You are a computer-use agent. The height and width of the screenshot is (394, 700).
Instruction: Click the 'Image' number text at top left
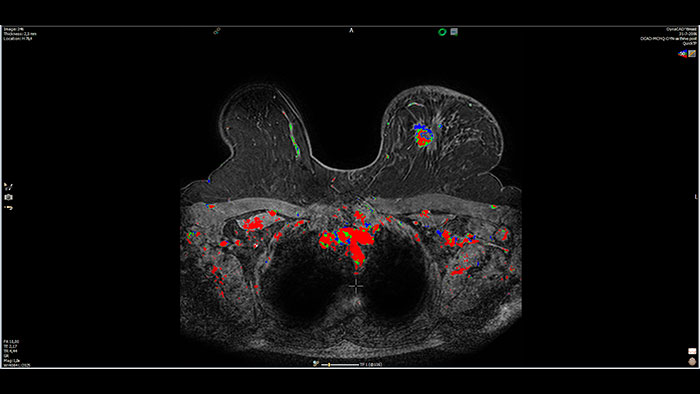[x=13, y=29]
